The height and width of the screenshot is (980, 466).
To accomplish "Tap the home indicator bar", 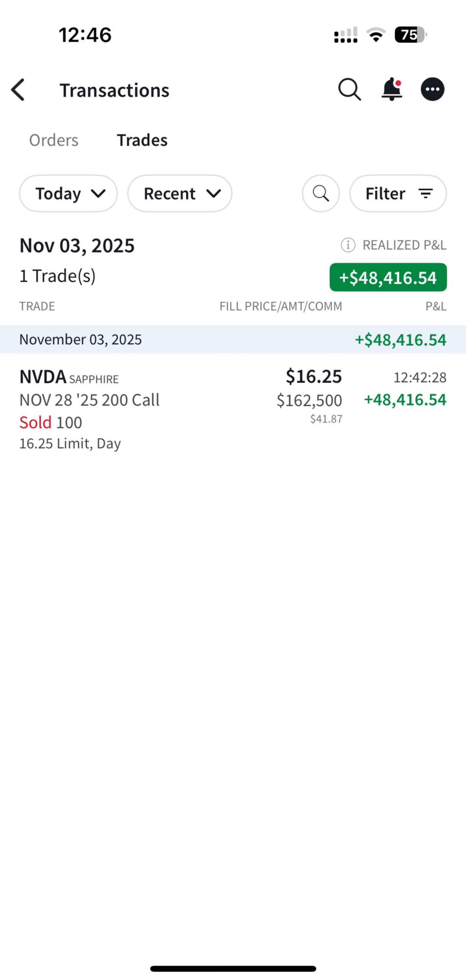I will click(233, 969).
